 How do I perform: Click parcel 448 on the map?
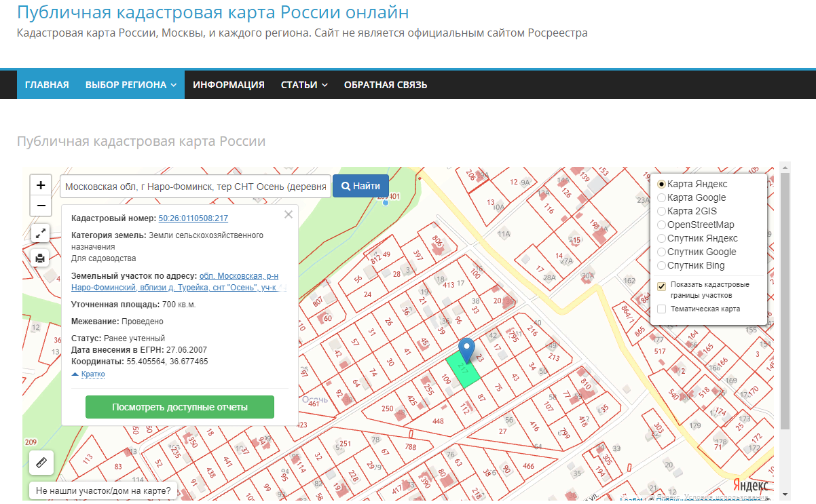(x=439, y=421)
